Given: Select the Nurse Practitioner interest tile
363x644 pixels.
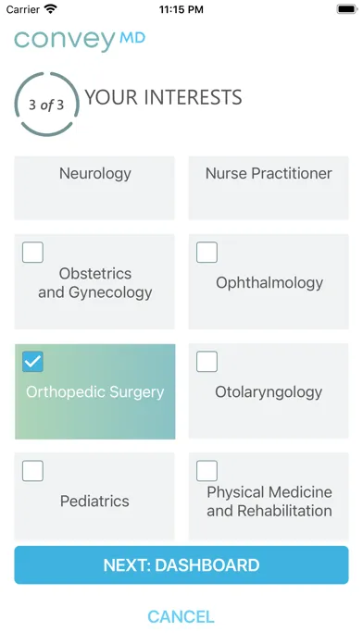Looking at the screenshot, I should pyautogui.click(x=269, y=188).
